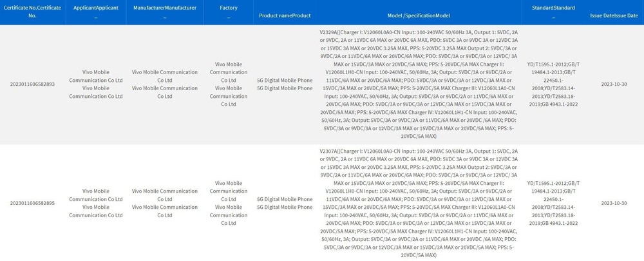Click factory cell in row 2023011606582893
644x261 pixels.
tap(229, 84)
